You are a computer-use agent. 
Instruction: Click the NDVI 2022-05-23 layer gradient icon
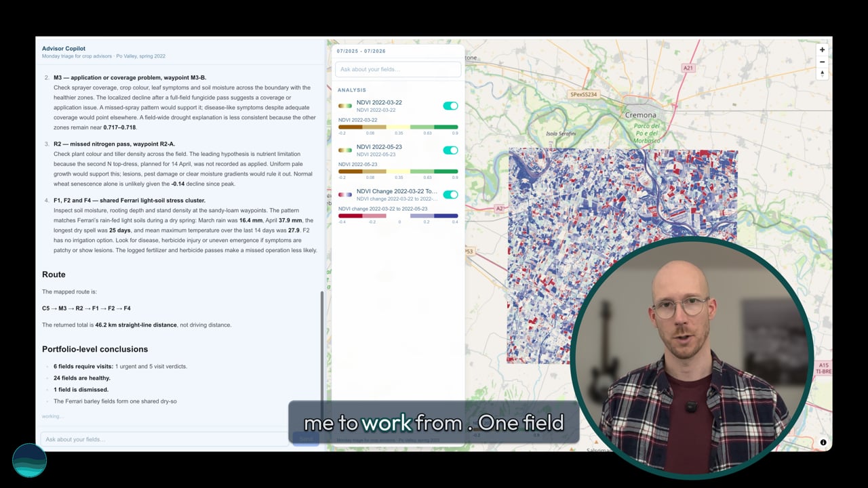coord(345,150)
